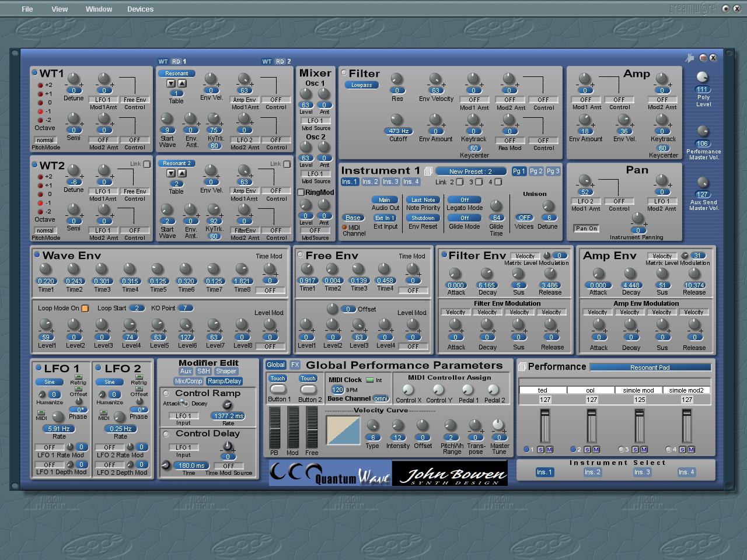This screenshot has width=747, height=560.
Task: Click the Pan On button
Action: (x=587, y=229)
